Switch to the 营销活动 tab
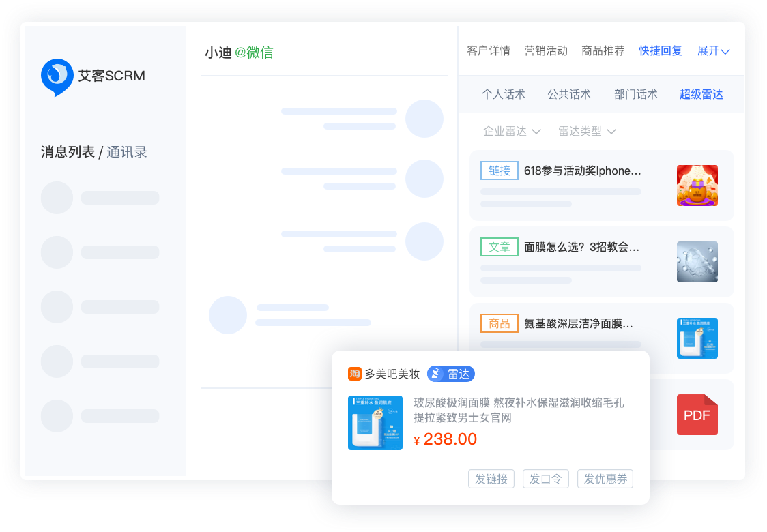 tap(546, 51)
